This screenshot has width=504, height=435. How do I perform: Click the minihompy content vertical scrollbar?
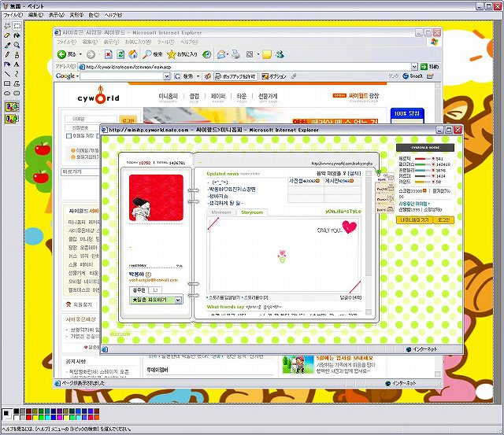369,242
